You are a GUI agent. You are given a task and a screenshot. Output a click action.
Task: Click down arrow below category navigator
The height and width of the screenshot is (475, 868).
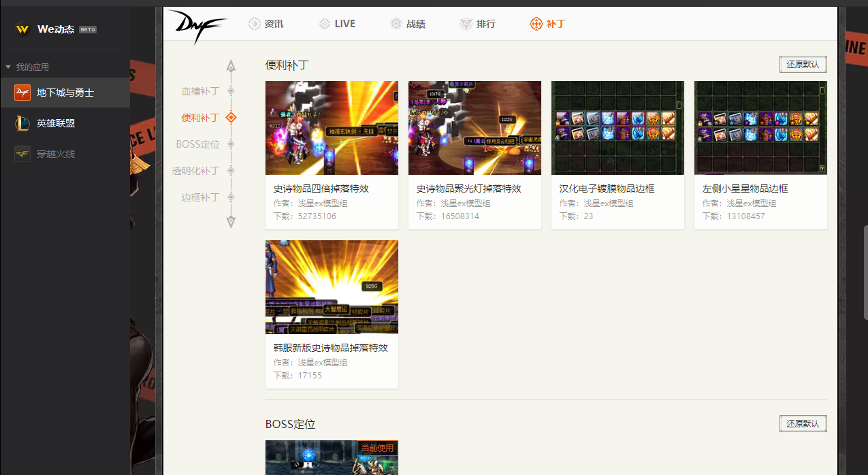pos(231,222)
